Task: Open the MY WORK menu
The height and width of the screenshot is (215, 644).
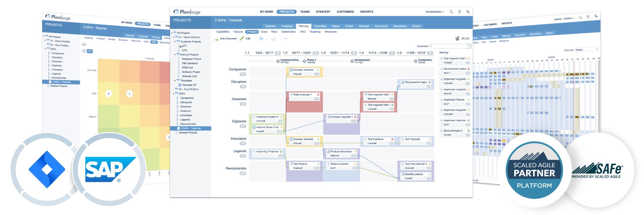Action: pos(266,12)
